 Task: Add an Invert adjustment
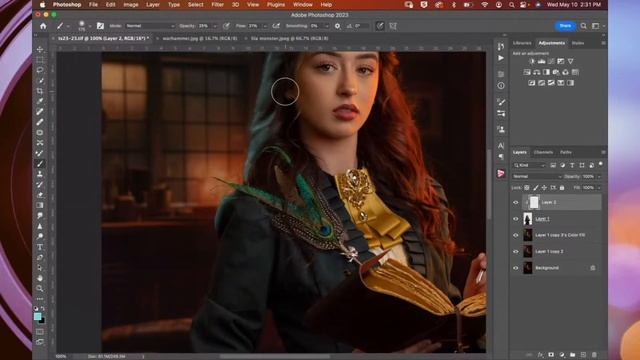coord(531,83)
